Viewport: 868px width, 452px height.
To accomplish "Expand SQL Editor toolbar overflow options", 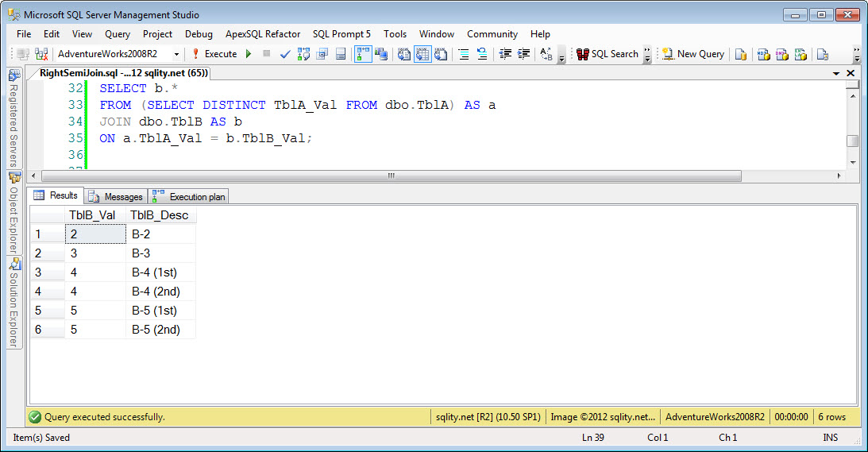I will (x=561, y=54).
